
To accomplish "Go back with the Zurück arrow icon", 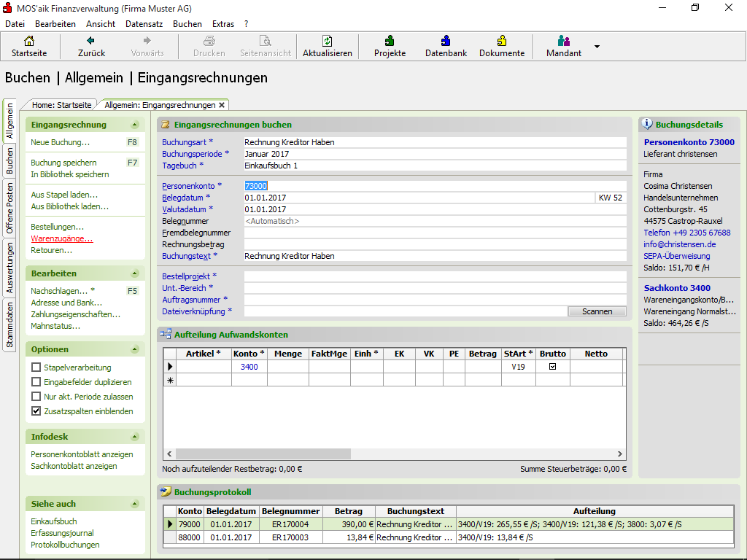I will (91, 42).
